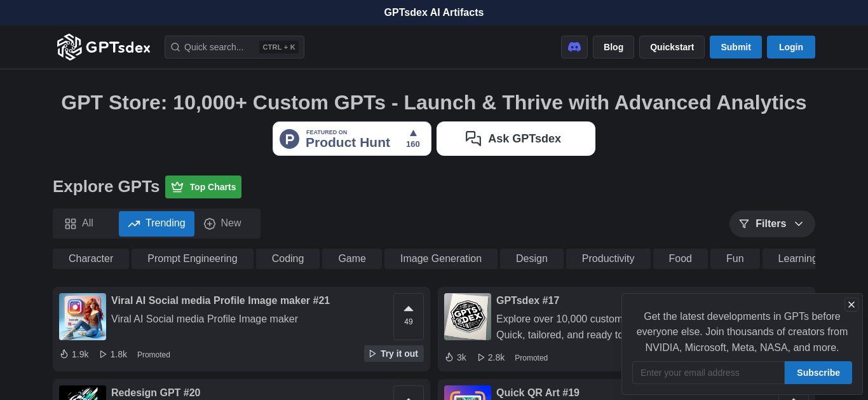Open the GPTsdex #17 thumbnail image
The image size is (868, 400).
coord(468,317)
